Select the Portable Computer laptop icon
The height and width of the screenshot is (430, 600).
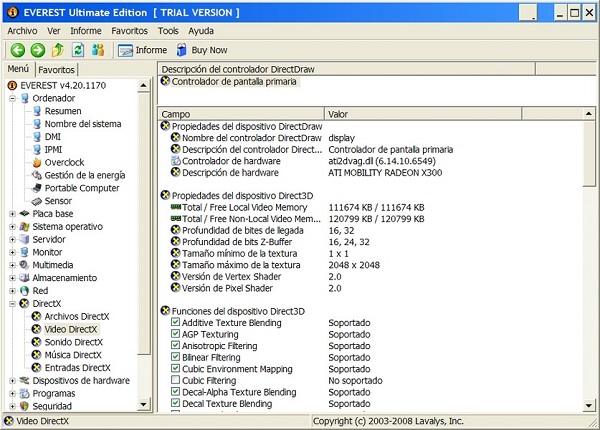point(37,188)
